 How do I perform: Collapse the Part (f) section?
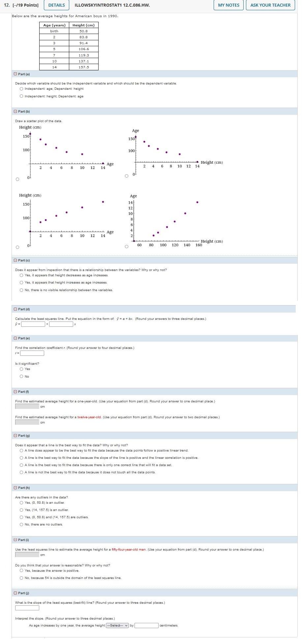(x=15, y=391)
